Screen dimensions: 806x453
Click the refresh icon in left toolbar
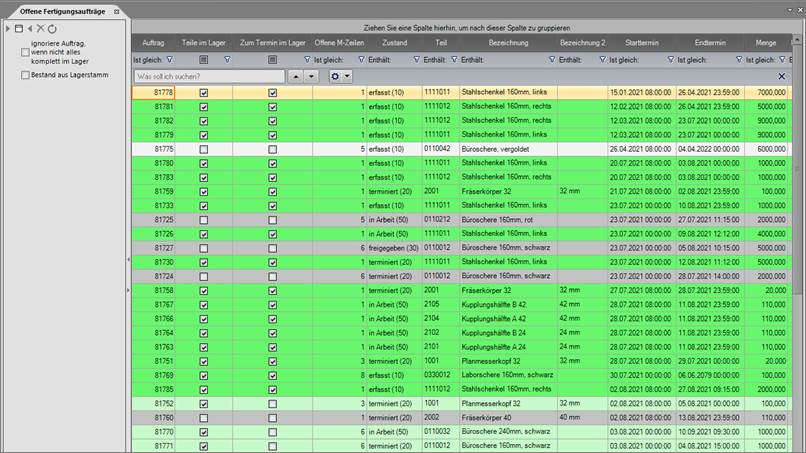coord(52,28)
